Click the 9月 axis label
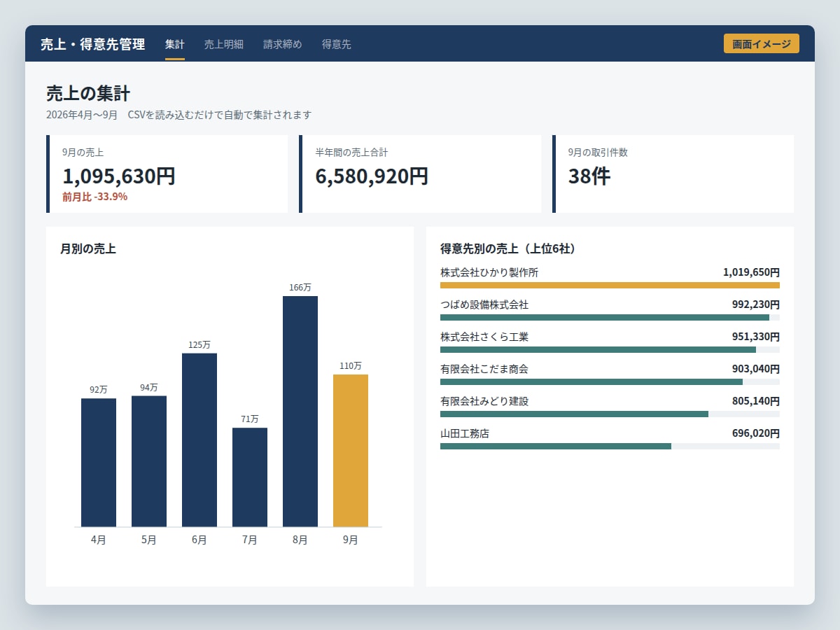Viewport: 840px width, 630px height. [x=351, y=540]
